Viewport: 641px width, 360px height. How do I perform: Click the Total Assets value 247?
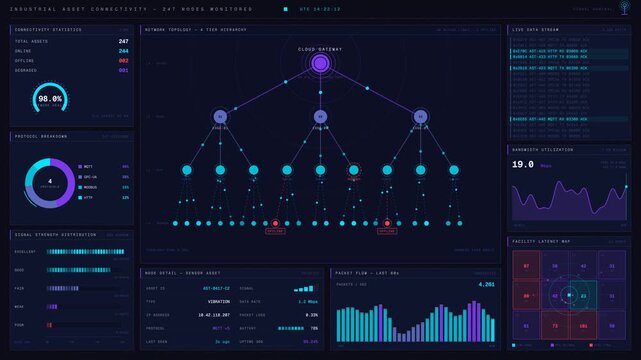tap(123, 41)
